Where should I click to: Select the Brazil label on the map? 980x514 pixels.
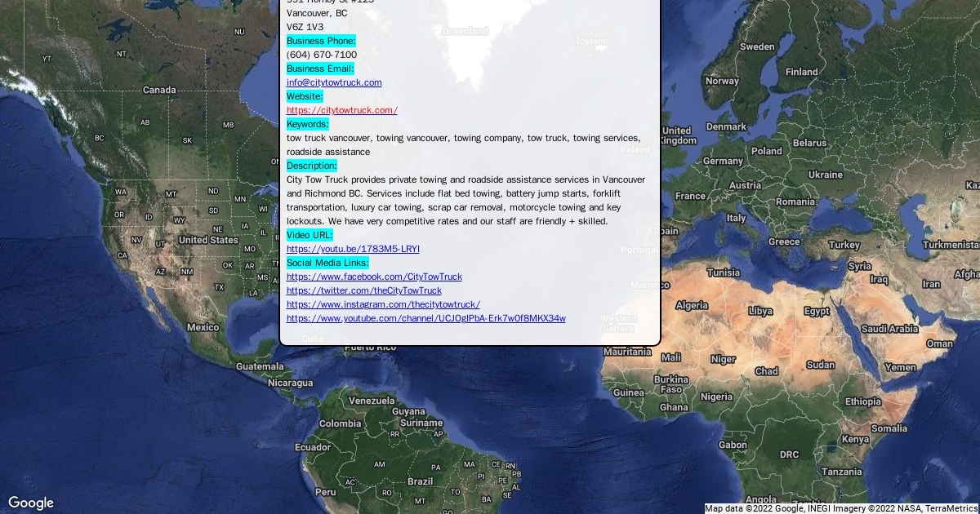[x=420, y=481]
